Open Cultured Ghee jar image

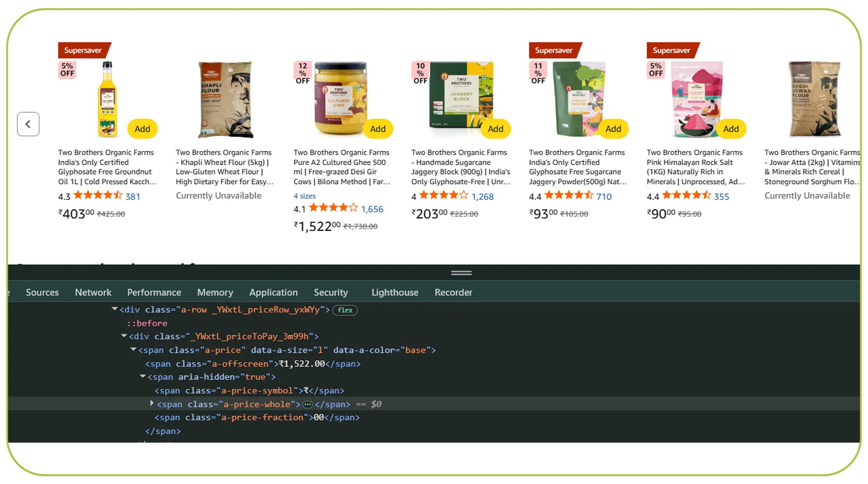(x=341, y=98)
